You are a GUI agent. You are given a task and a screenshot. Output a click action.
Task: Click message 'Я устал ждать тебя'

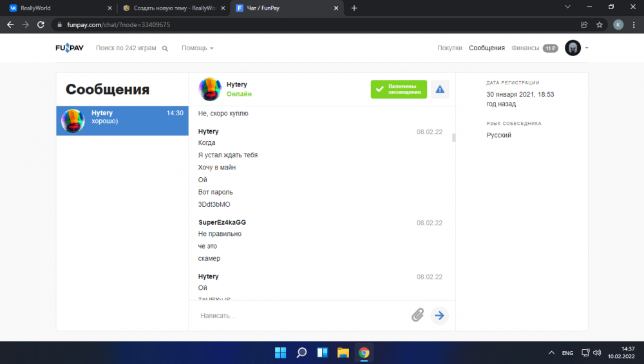(228, 155)
